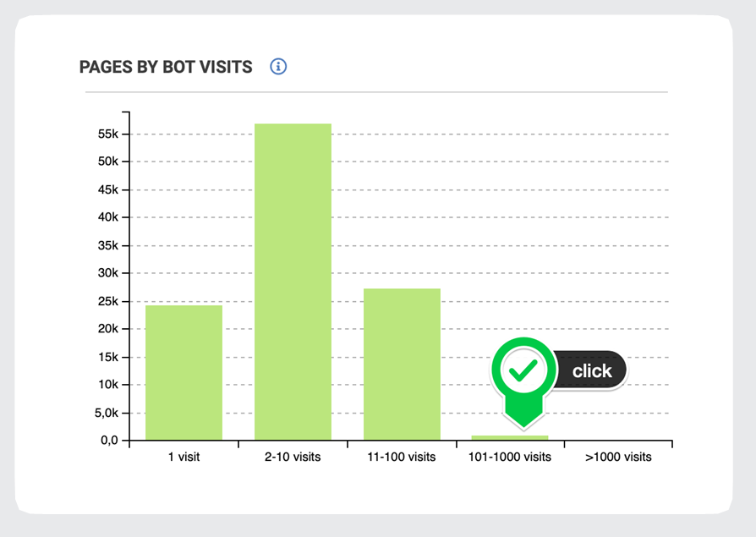Screen dimensions: 756x537
Task: Click the '11-100 visits' axis label
Action: coord(402,457)
